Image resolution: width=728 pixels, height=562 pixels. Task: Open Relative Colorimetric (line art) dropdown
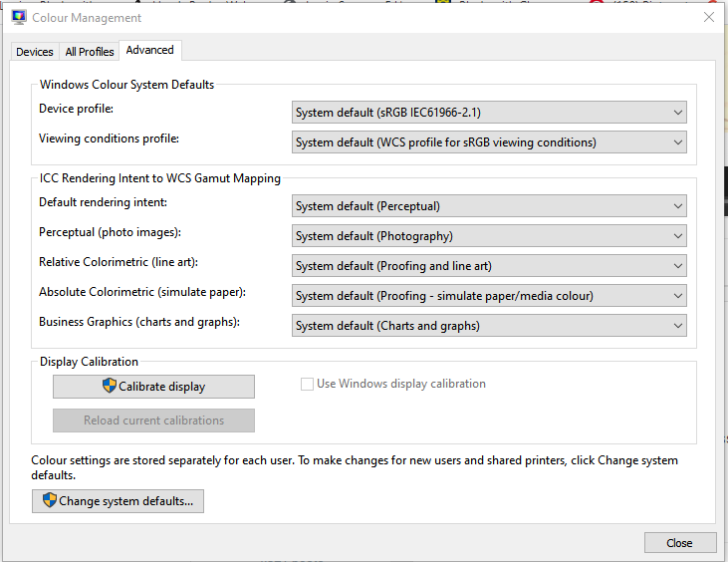(x=489, y=266)
